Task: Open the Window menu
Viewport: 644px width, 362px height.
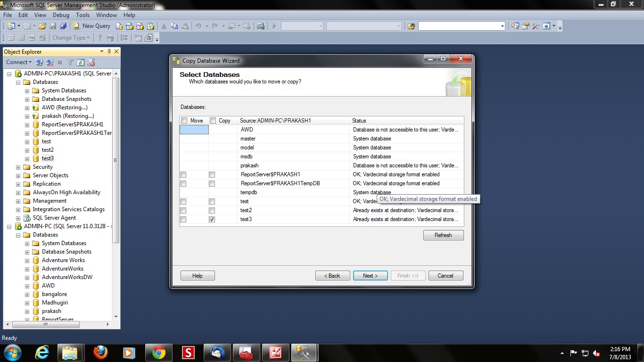Action: pyautogui.click(x=107, y=15)
